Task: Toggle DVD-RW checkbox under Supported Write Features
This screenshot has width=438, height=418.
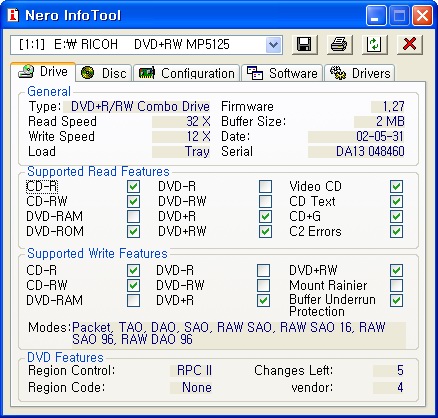Action: click(264, 286)
